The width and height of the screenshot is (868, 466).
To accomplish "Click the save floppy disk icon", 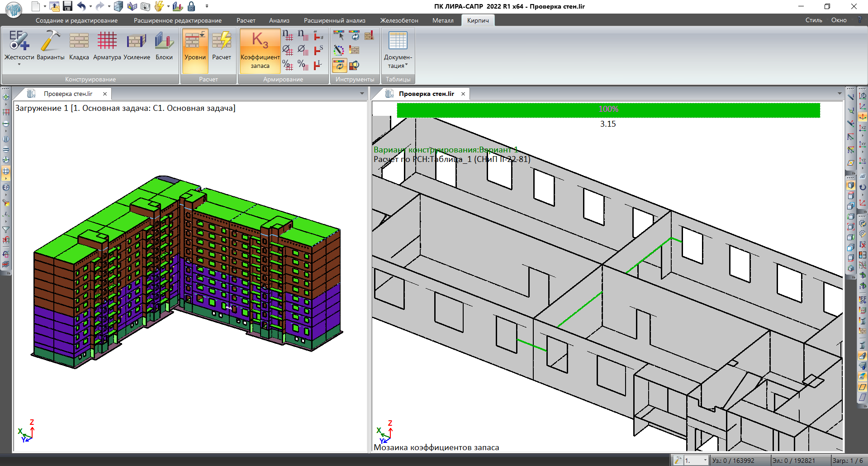I will coord(67,6).
